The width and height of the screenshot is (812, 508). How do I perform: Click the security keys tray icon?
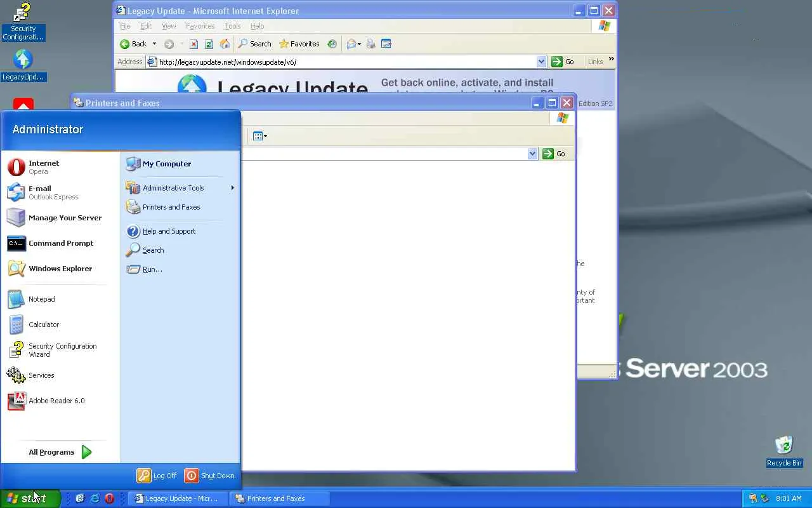tap(753, 498)
